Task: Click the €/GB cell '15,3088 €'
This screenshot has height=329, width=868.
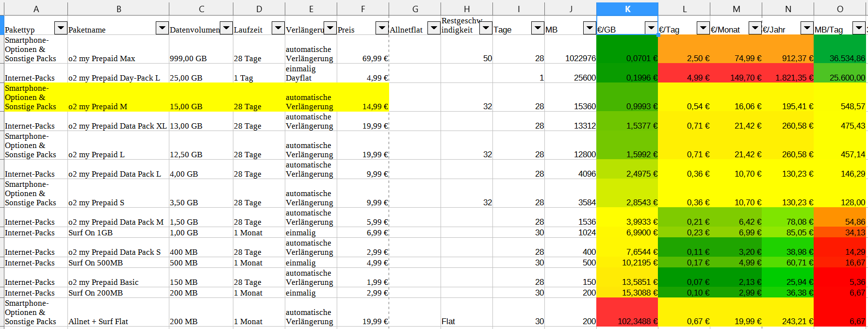Action: coord(627,293)
